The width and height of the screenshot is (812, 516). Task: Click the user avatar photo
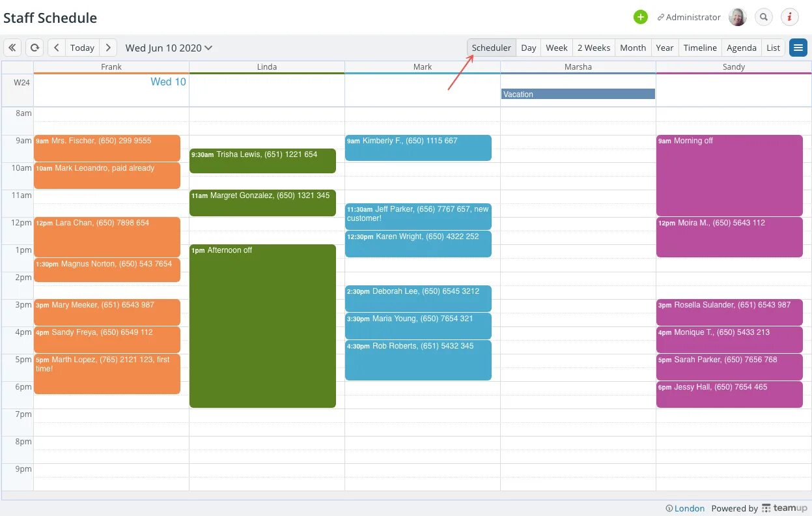738,17
